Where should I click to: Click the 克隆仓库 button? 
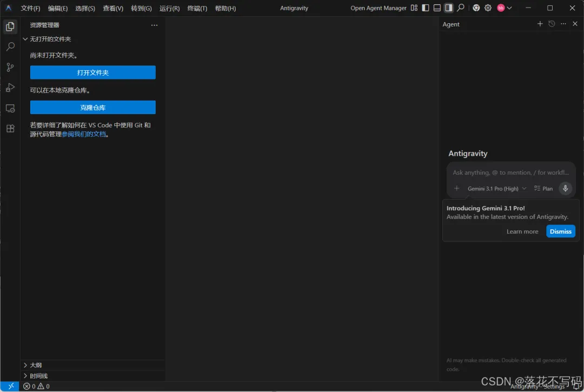[93, 107]
